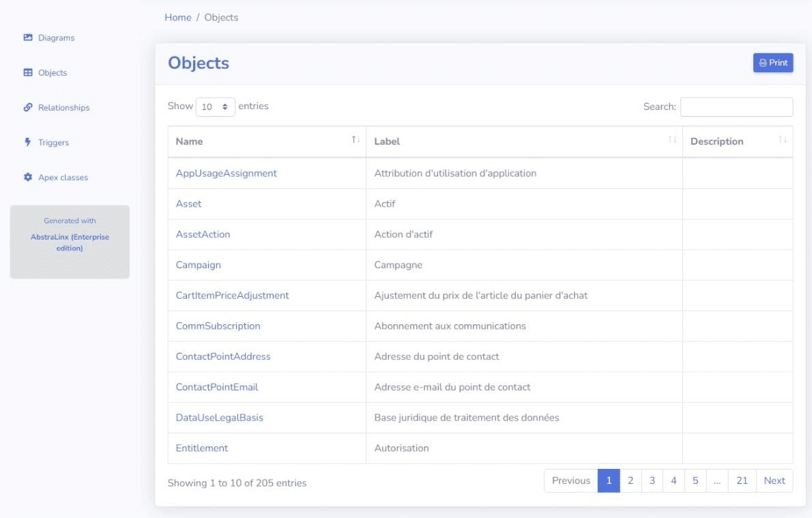
Task: Open the CartItemPriceAdjustment object link
Action: (x=232, y=296)
